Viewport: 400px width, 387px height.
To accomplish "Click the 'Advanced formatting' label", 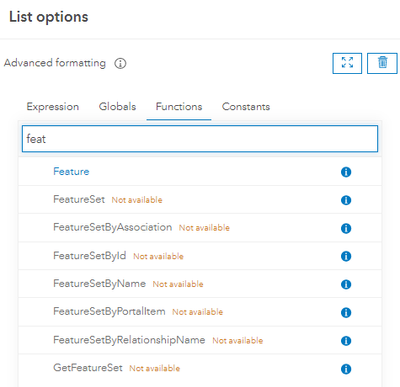I will pos(55,63).
